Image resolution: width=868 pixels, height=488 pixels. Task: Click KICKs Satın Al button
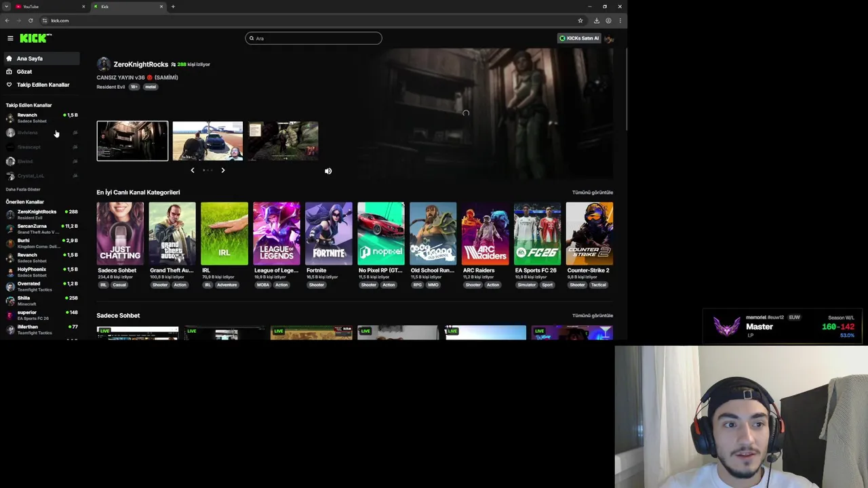tap(579, 38)
